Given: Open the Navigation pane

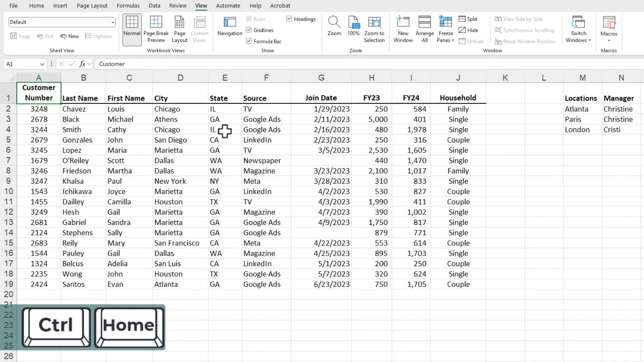Looking at the screenshot, I should [230, 26].
